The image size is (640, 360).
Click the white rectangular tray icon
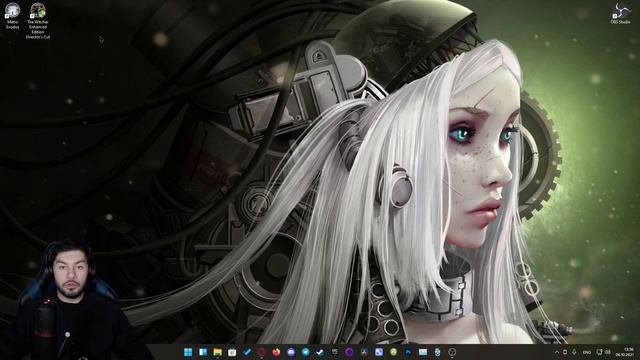point(565,352)
